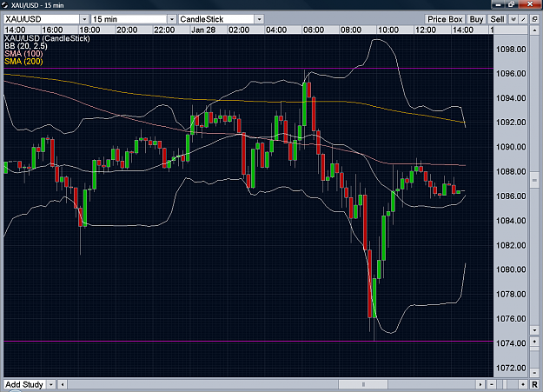
Task: Expand the Add Study dropdown
Action: pyautogui.click(x=51, y=384)
